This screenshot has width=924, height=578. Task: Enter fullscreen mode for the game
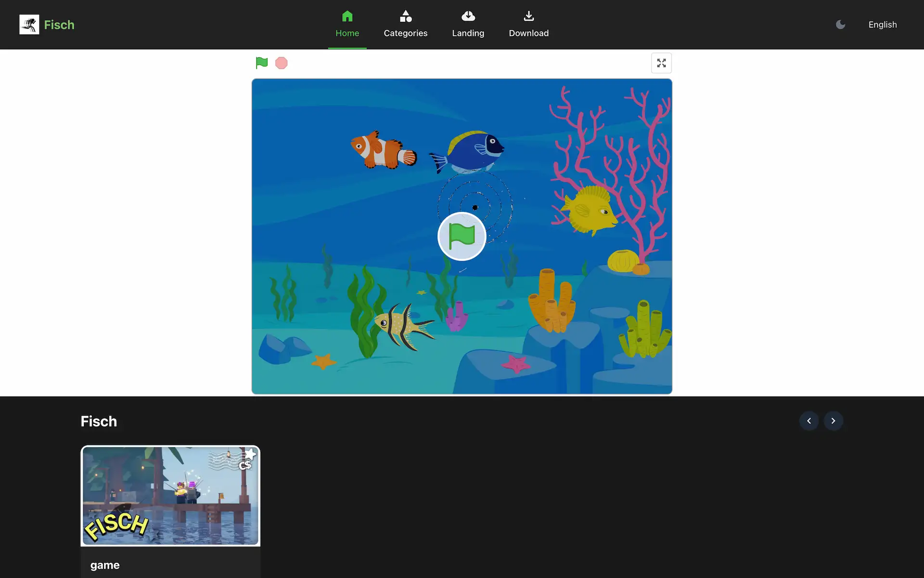coord(661,63)
